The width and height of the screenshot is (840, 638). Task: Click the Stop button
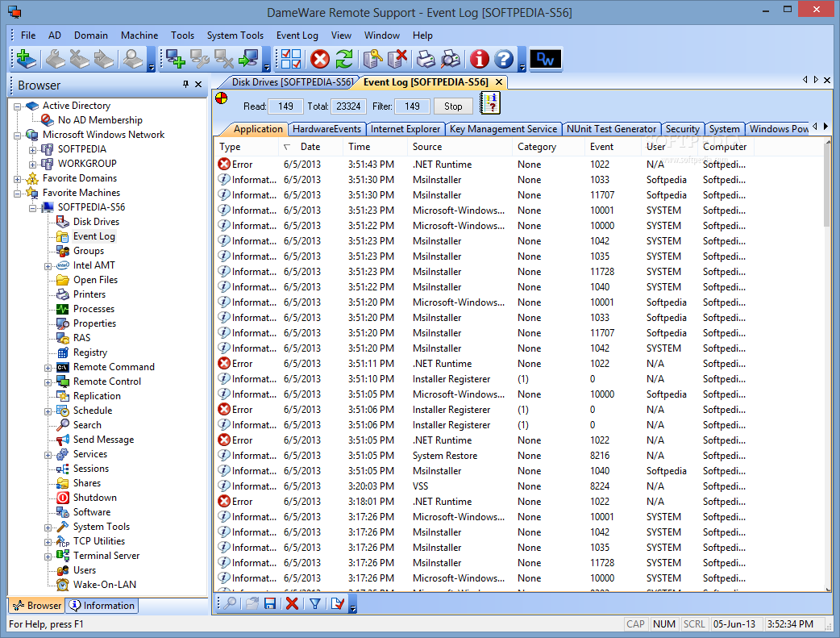pos(453,106)
